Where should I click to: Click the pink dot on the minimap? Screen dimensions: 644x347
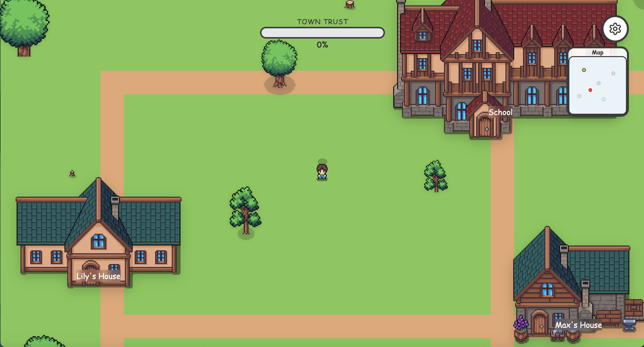click(579, 96)
